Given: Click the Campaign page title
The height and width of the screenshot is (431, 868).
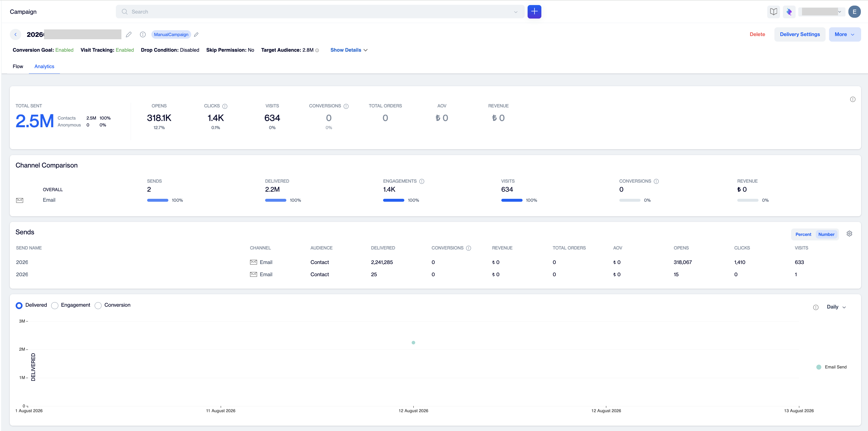Looking at the screenshot, I should tap(23, 12).
